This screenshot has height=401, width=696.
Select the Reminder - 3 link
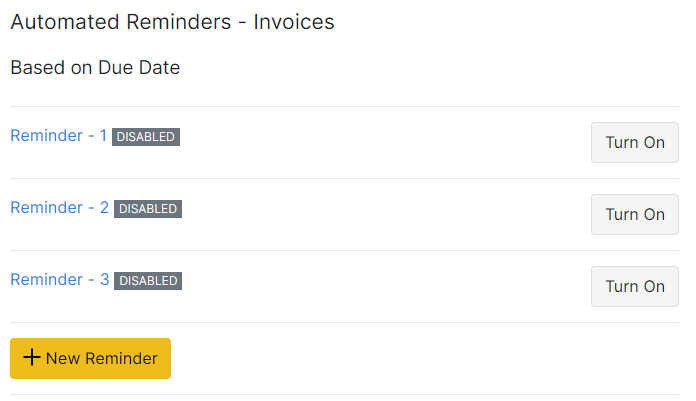59,280
